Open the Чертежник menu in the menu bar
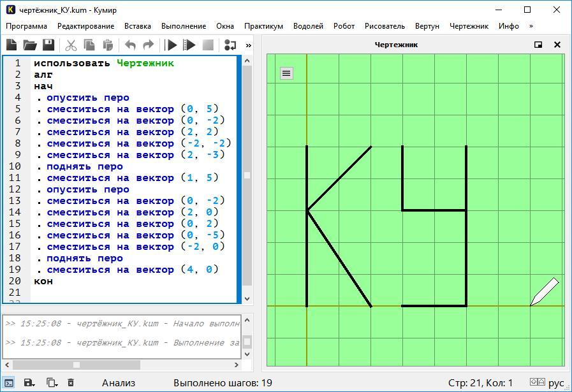The height and width of the screenshot is (392, 572). point(469,26)
